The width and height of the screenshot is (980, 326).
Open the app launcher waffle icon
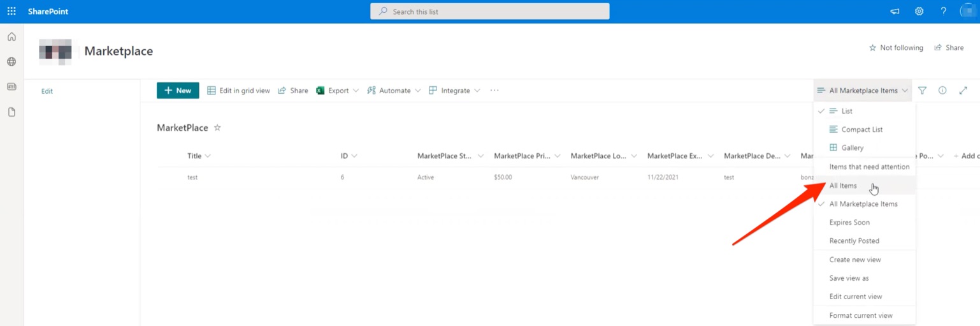(11, 11)
